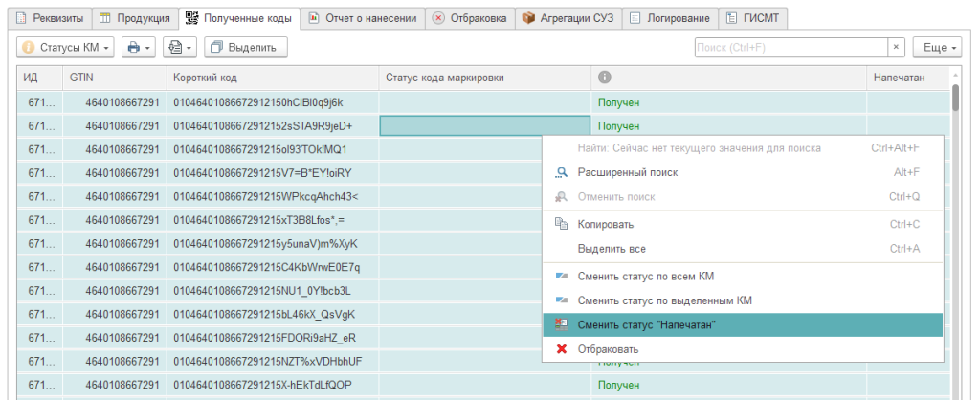Go to the Отбраковка tab

tap(470, 18)
